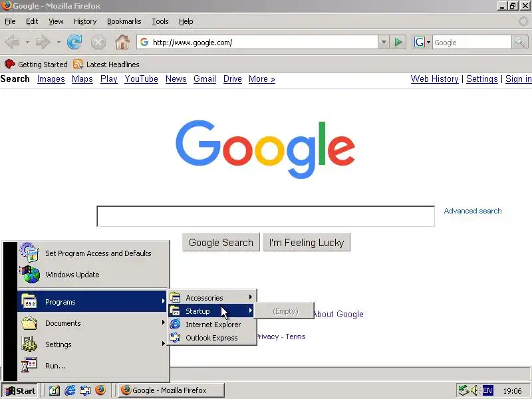Image resolution: width=532 pixels, height=399 pixels.
Task: Expand Settings submenu in Start menu
Action: coord(92,344)
